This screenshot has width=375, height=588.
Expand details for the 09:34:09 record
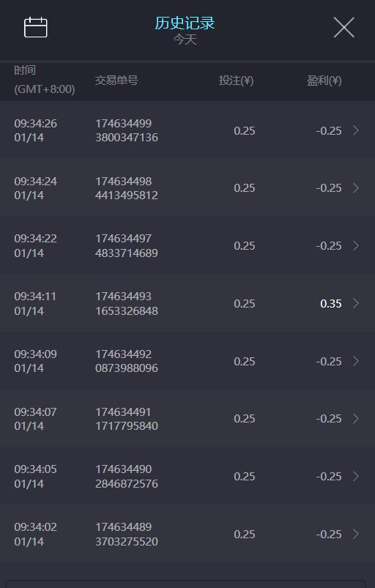pos(356,361)
